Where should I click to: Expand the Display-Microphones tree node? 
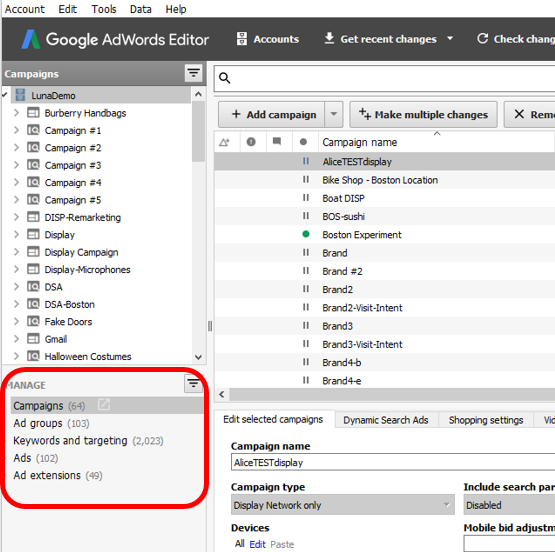16,269
